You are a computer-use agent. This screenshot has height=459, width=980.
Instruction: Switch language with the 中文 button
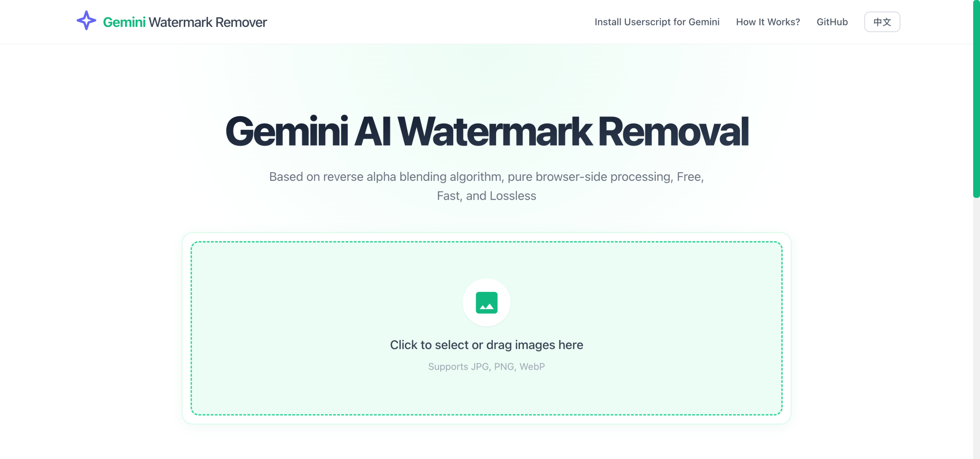882,22
